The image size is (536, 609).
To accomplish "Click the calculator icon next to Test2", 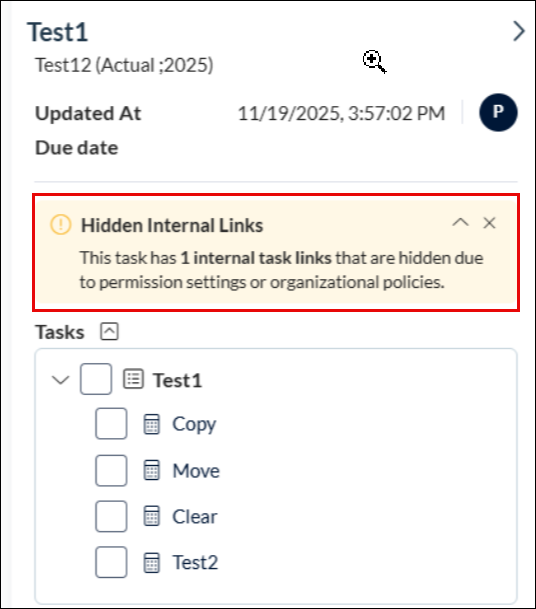I will tap(151, 562).
